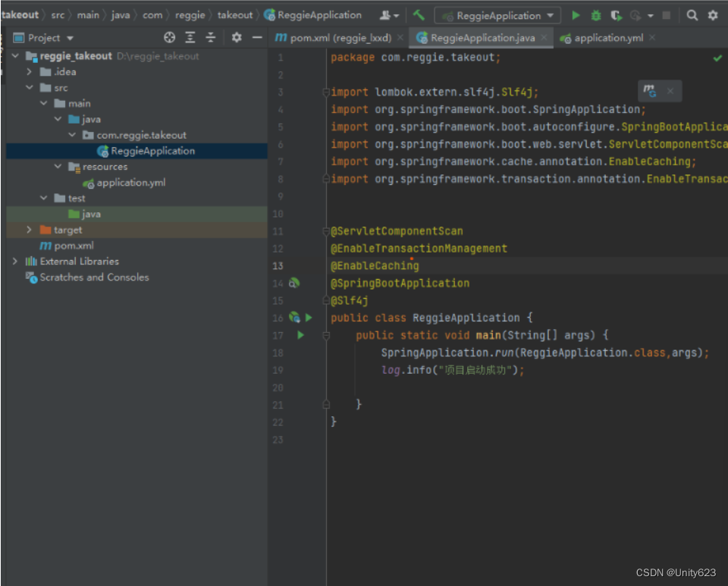Click run gutter arrow for main method
The width and height of the screenshot is (728, 586).
[300, 334]
